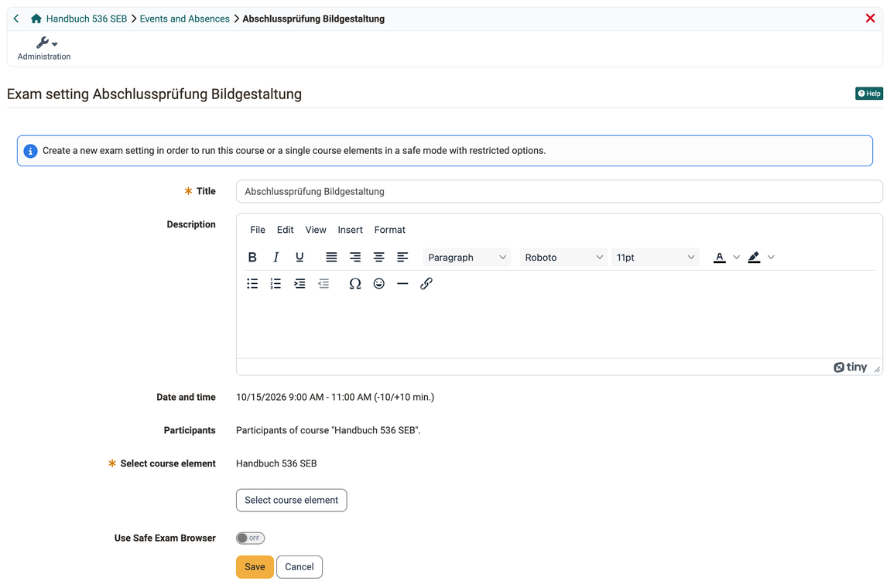890x588 pixels.
Task: Justify the description text
Action: [331, 257]
